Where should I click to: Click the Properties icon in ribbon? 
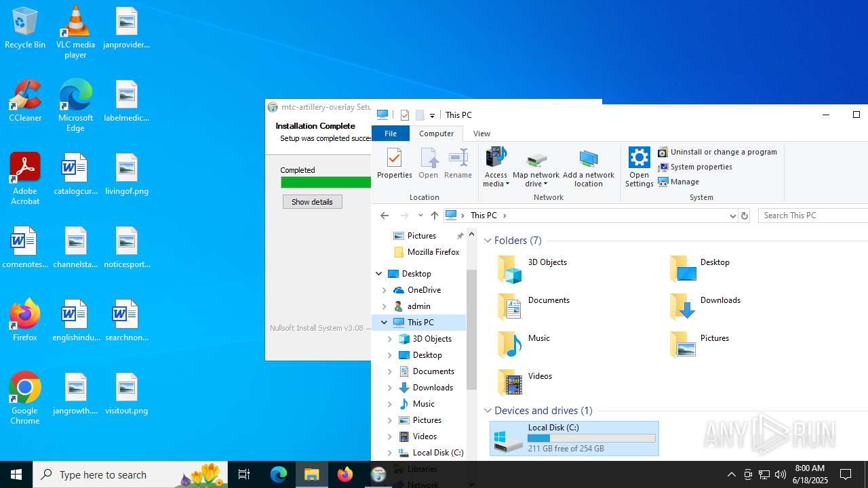pos(394,163)
